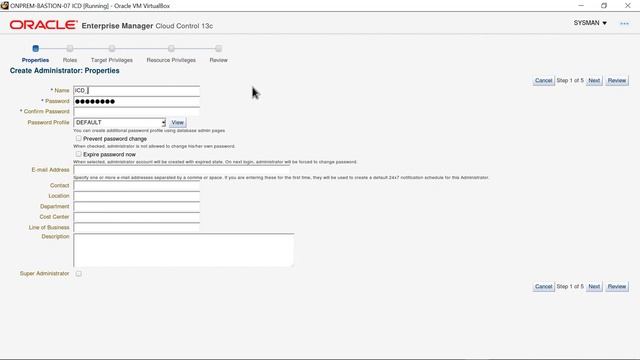Screen dimensions: 640x360
Task: Focus the Department input field
Action: (x=137, y=207)
